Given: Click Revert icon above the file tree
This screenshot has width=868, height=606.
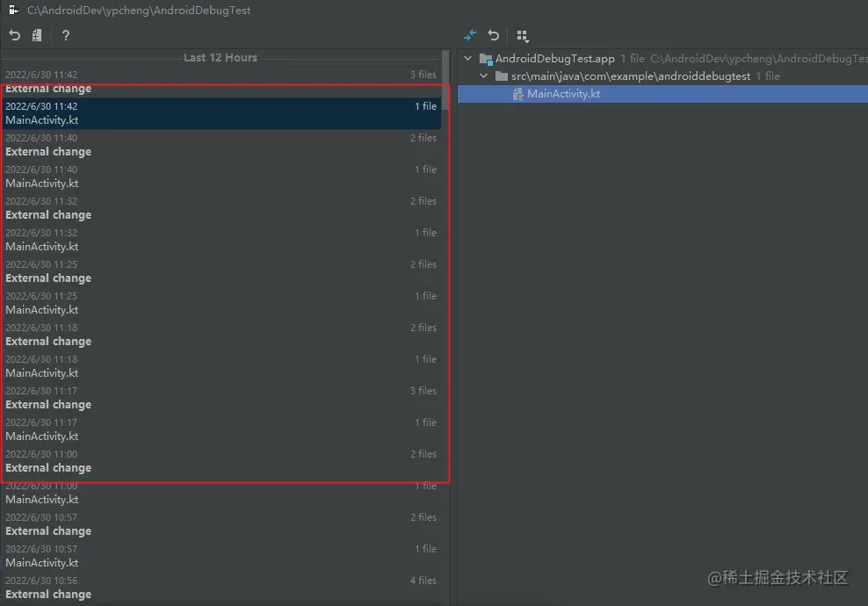Looking at the screenshot, I should point(493,35).
